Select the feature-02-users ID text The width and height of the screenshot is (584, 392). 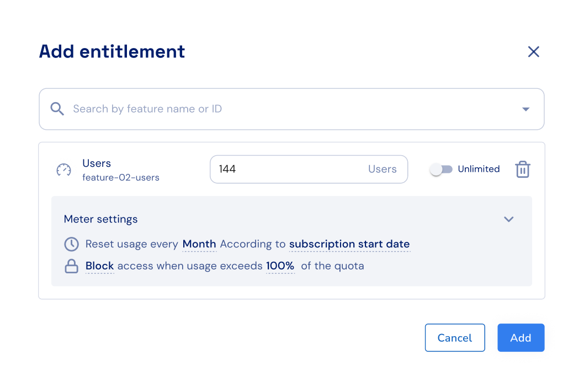pyautogui.click(x=121, y=178)
